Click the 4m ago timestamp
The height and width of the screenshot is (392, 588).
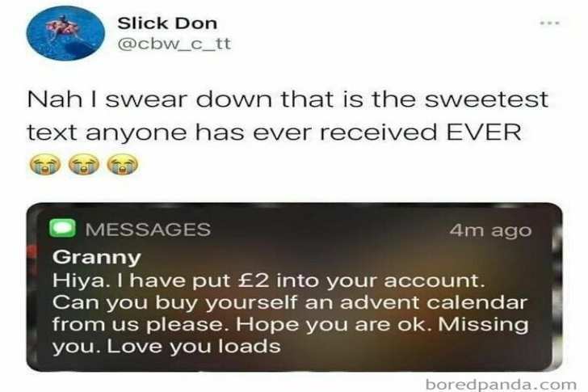490,230
